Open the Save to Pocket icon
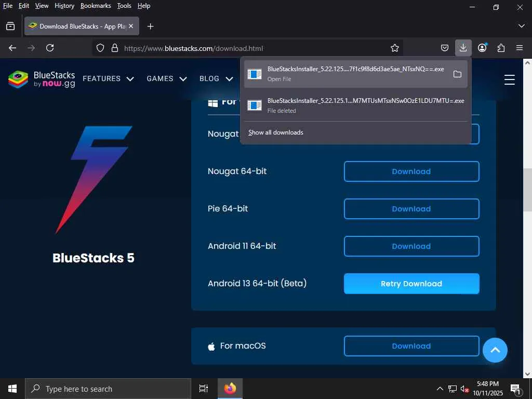Screen dimensions: 532x399 point(445,48)
